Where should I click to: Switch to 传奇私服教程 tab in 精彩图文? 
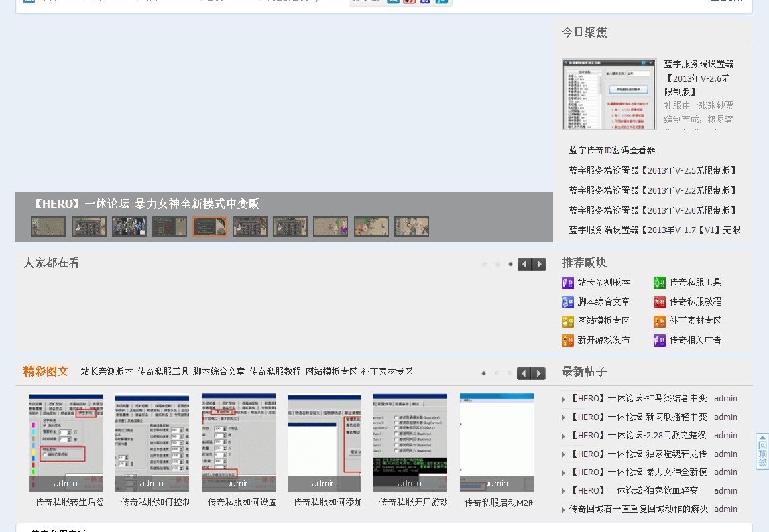point(275,372)
